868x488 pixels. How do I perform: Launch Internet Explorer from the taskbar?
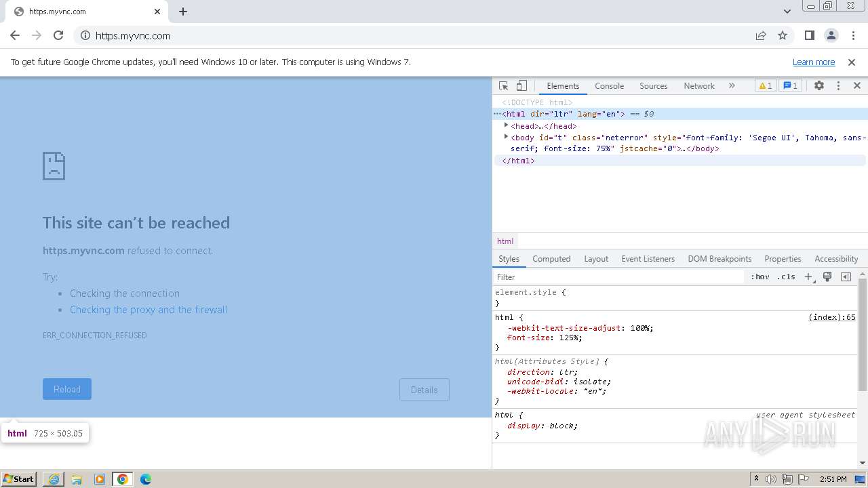pos(54,479)
